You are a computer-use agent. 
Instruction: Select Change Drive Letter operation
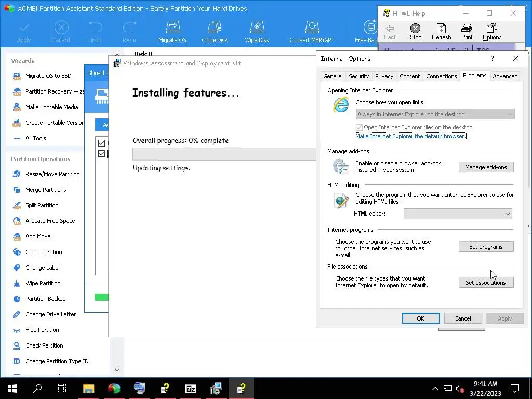44,314
